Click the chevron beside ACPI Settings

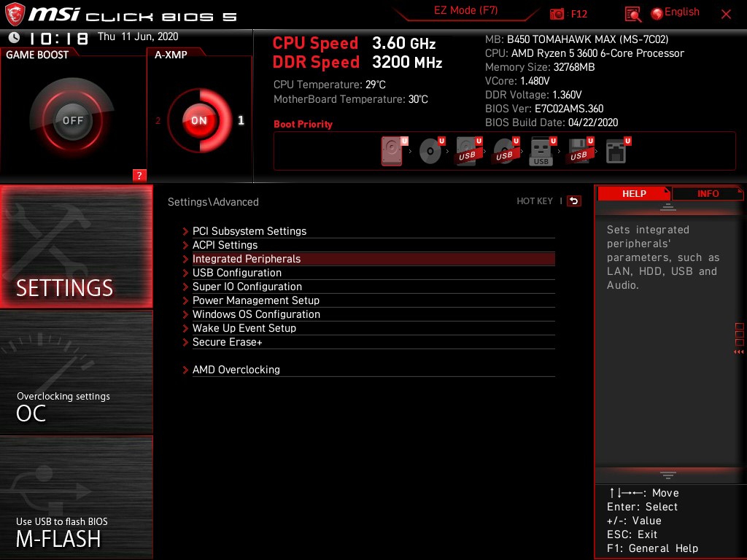[186, 245]
